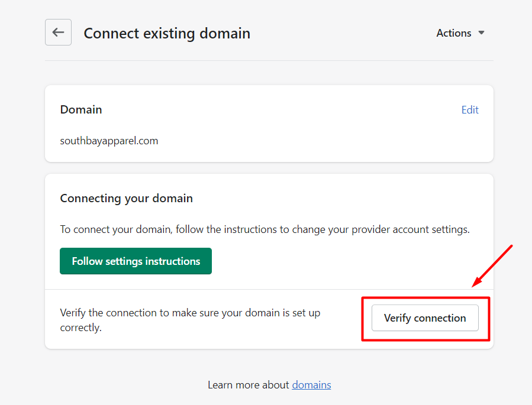Click the Verify connection button
Screen dimensions: 532x405
424,318
